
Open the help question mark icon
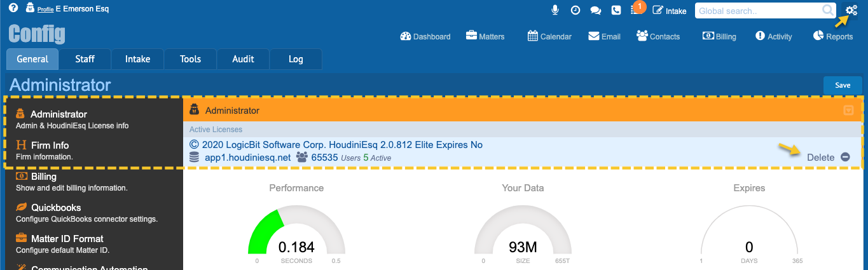(x=13, y=9)
